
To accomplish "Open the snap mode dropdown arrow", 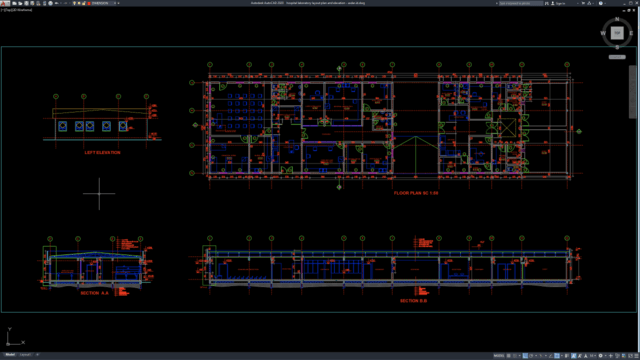I will point(520,356).
